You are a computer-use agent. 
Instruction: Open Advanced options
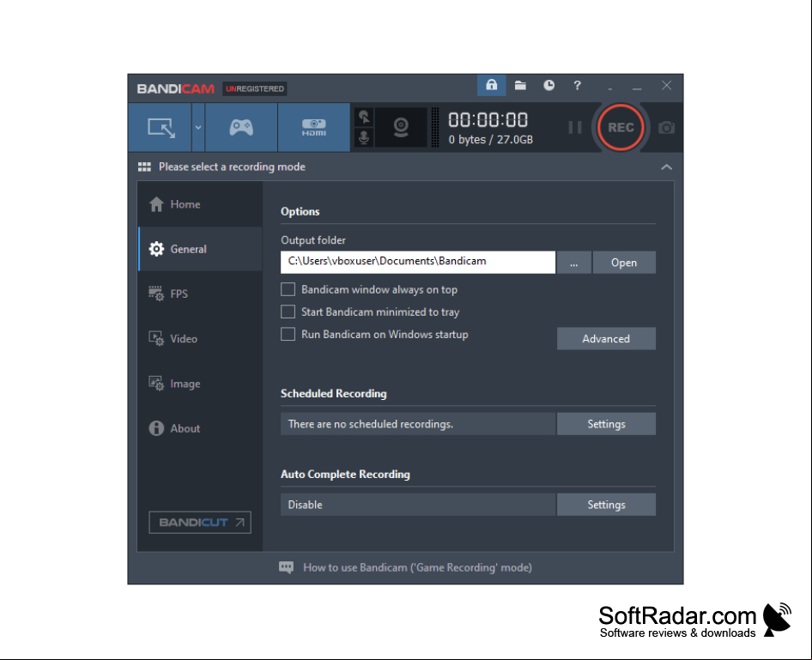coord(606,338)
